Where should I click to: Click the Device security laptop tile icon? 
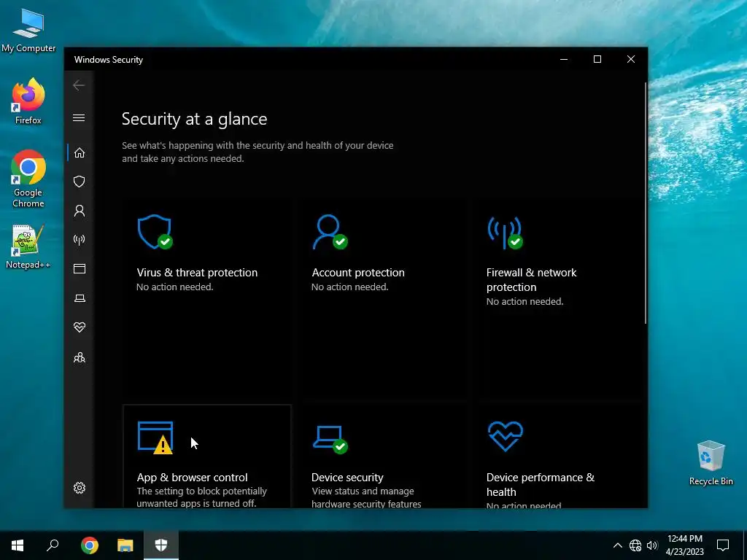click(x=330, y=440)
